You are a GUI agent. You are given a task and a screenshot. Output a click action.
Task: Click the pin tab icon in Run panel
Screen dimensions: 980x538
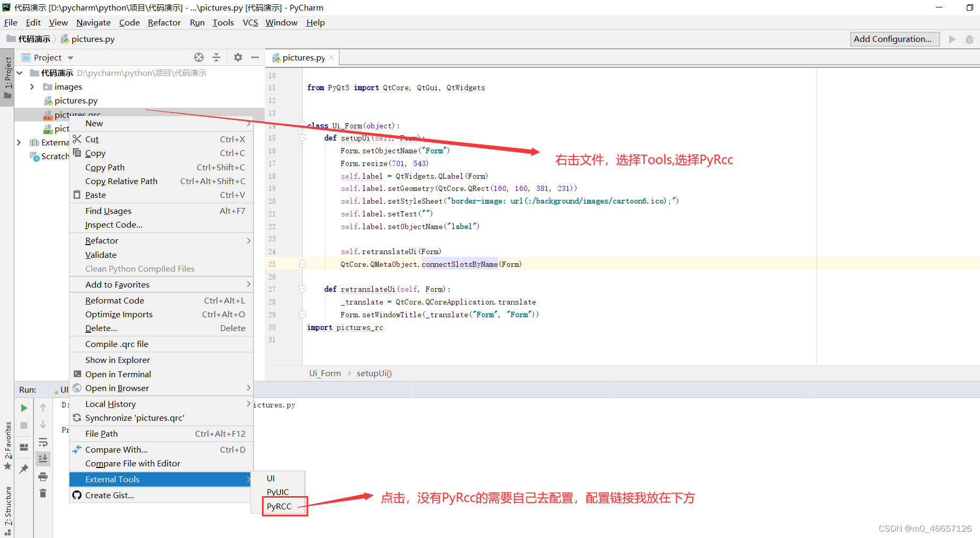point(24,468)
